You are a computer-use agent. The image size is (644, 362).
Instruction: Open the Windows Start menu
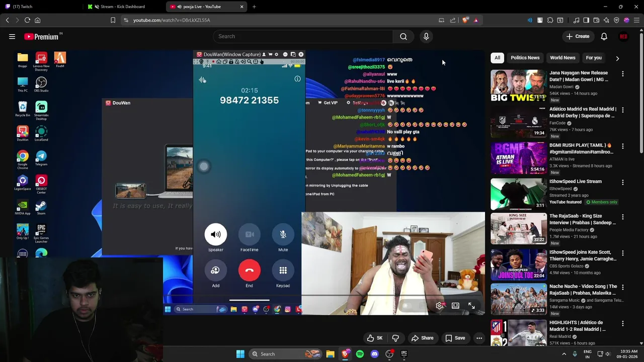240,354
